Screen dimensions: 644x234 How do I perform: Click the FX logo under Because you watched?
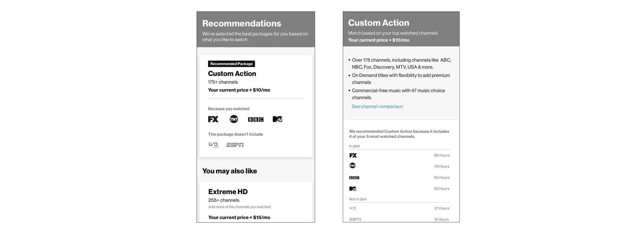click(213, 119)
